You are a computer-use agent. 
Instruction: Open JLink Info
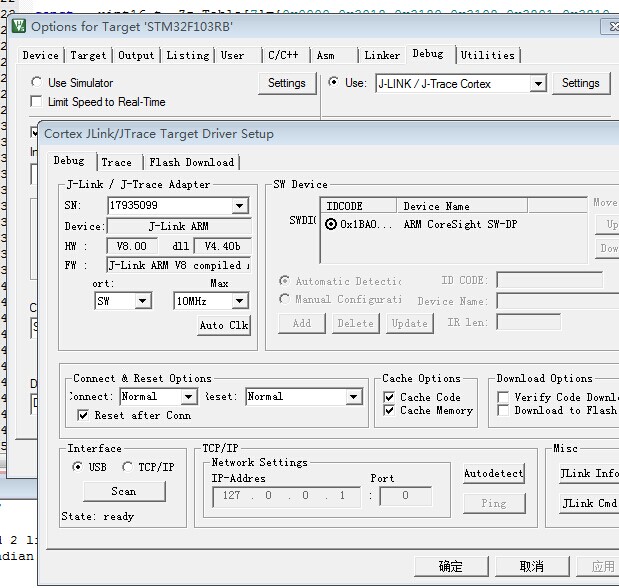coord(589,473)
